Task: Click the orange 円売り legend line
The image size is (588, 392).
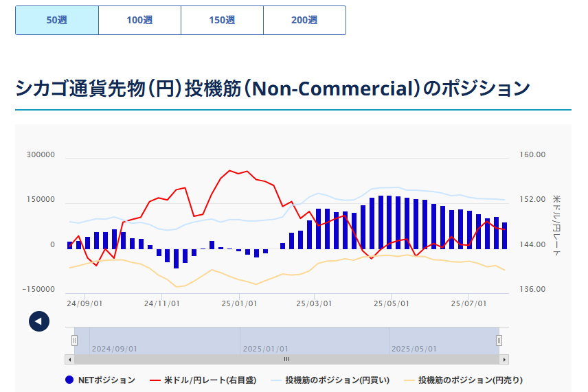Action: click(x=409, y=380)
